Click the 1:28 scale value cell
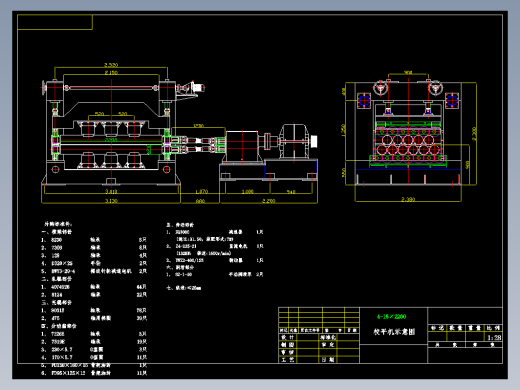Image resolution: width=520 pixels, height=390 pixels. (x=494, y=338)
